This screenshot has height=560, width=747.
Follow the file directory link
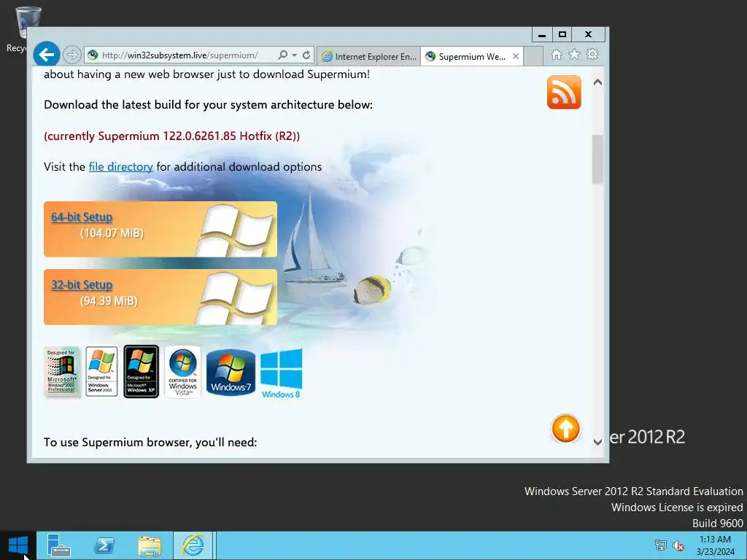(x=120, y=167)
